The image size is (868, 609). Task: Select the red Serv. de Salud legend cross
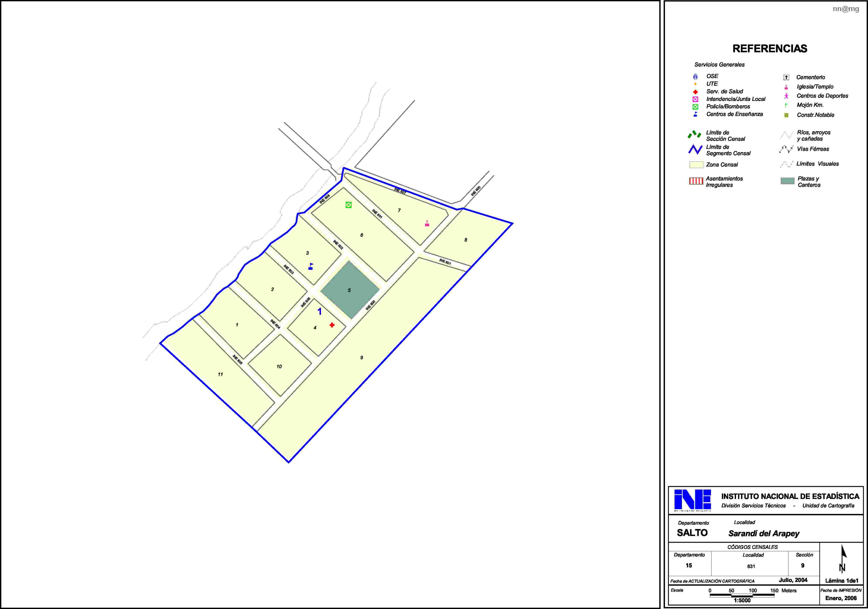(695, 92)
